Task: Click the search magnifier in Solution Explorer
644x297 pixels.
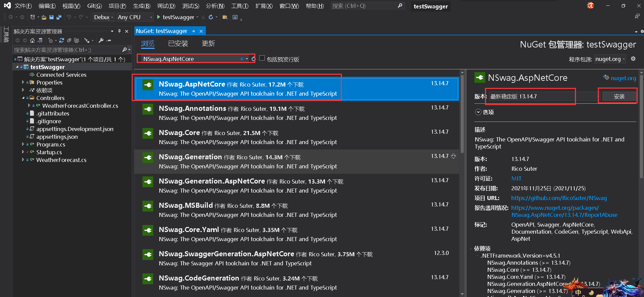Action: click(125, 50)
